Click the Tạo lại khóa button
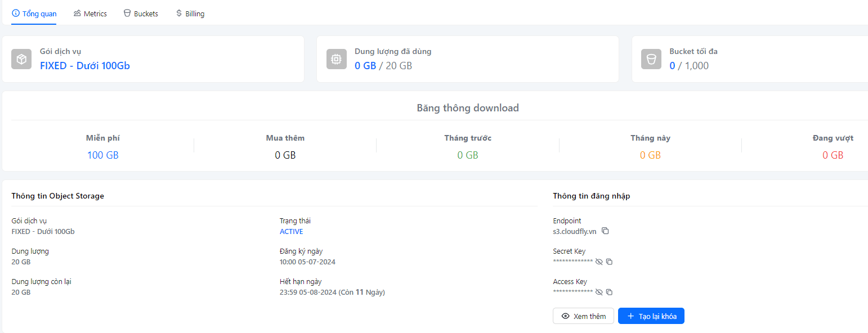The image size is (868, 333). [651, 316]
